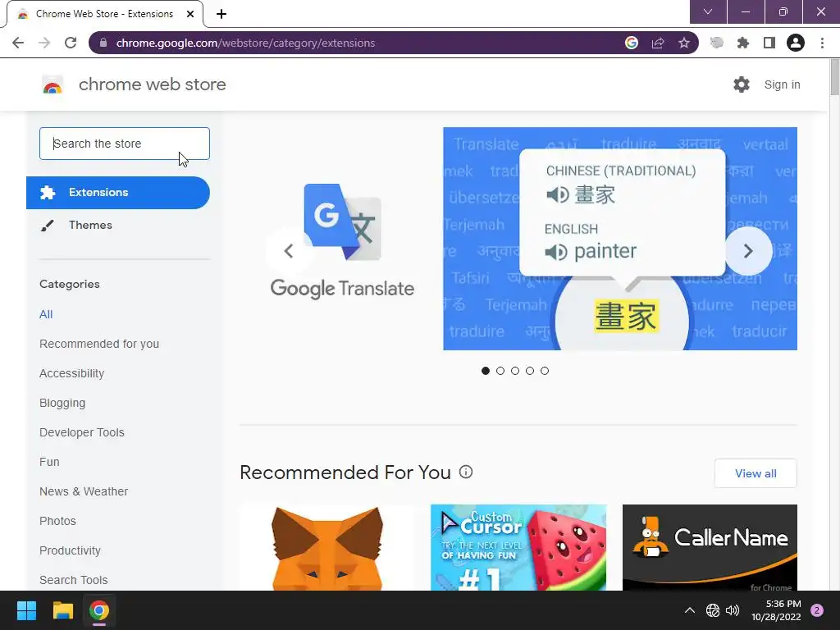Open the MetaMask fox extension card
This screenshot has width=840, height=630.
tap(327, 547)
